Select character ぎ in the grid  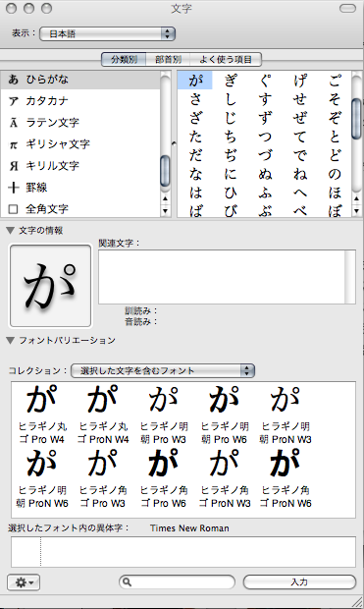point(231,81)
